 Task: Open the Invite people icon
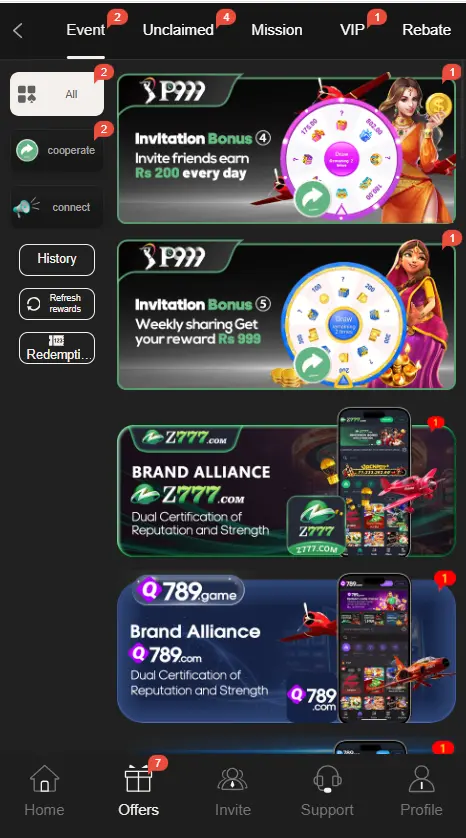pyautogui.click(x=232, y=779)
